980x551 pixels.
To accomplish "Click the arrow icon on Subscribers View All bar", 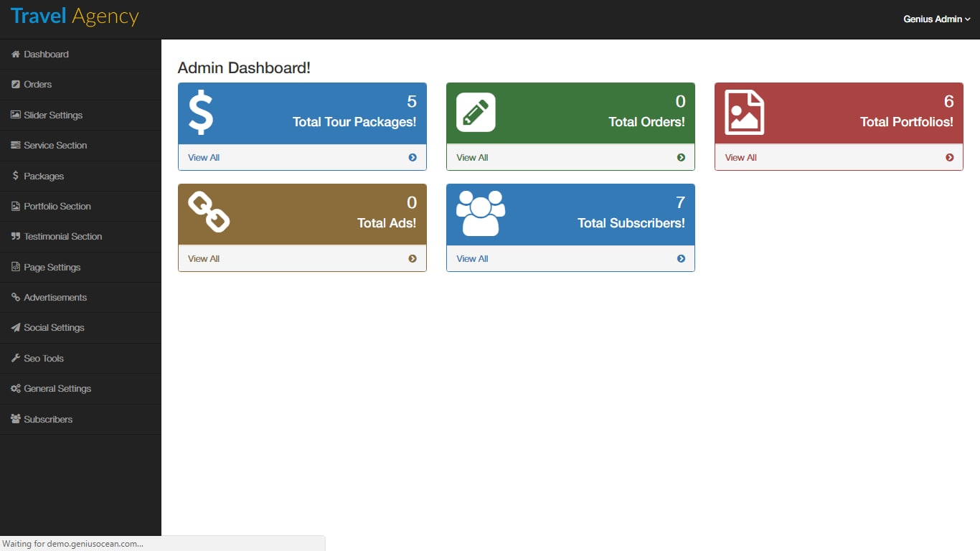I will point(681,258).
